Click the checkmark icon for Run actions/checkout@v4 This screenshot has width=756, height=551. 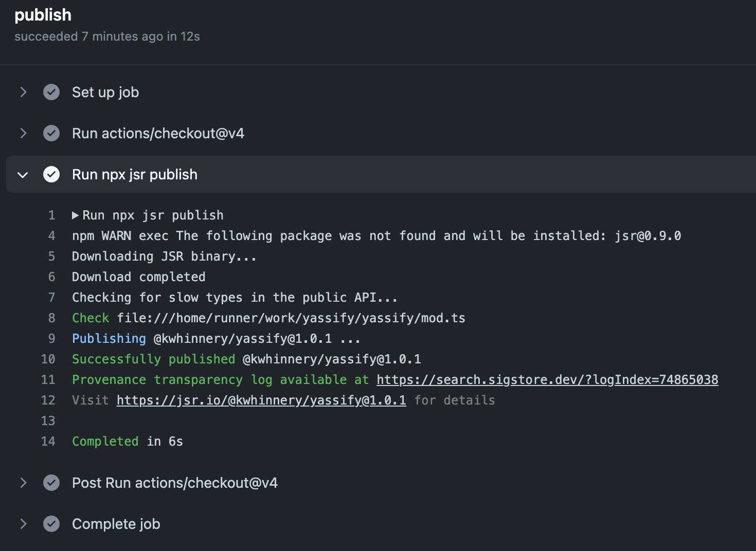51,133
